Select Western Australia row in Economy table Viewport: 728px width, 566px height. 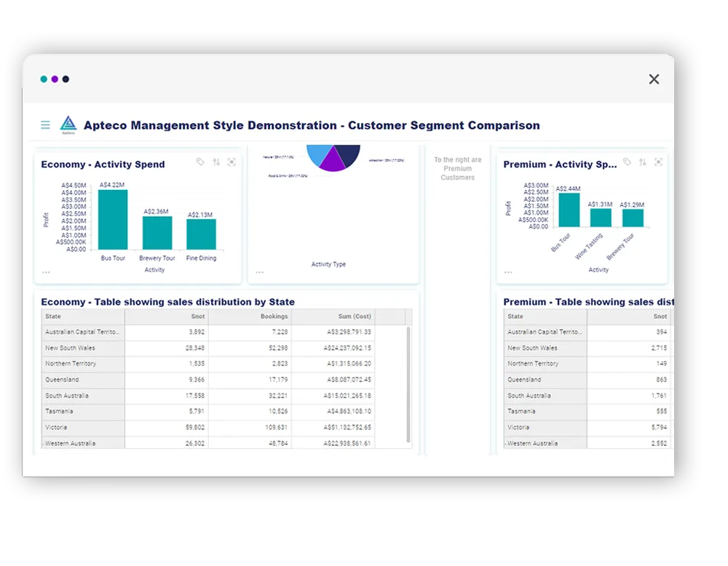[208, 443]
